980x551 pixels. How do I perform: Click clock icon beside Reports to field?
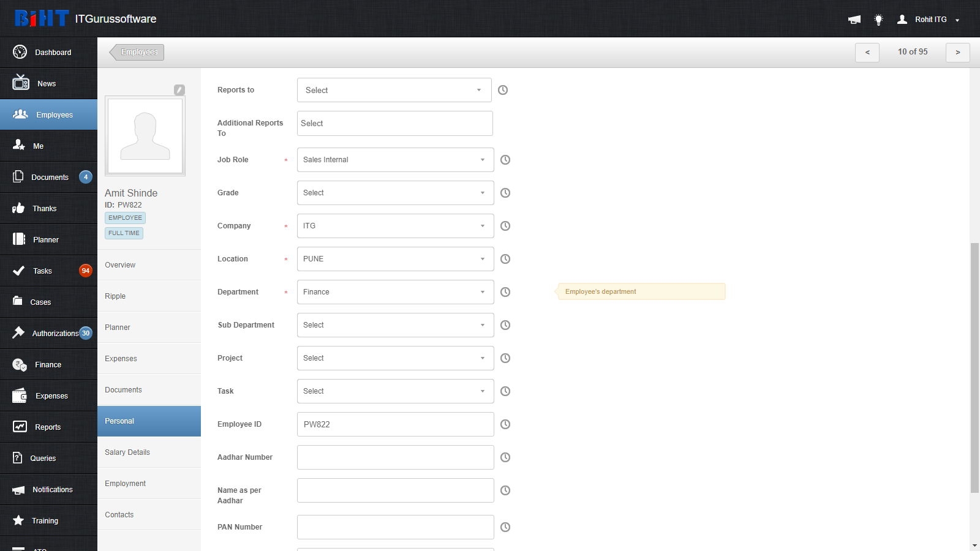[x=503, y=90]
